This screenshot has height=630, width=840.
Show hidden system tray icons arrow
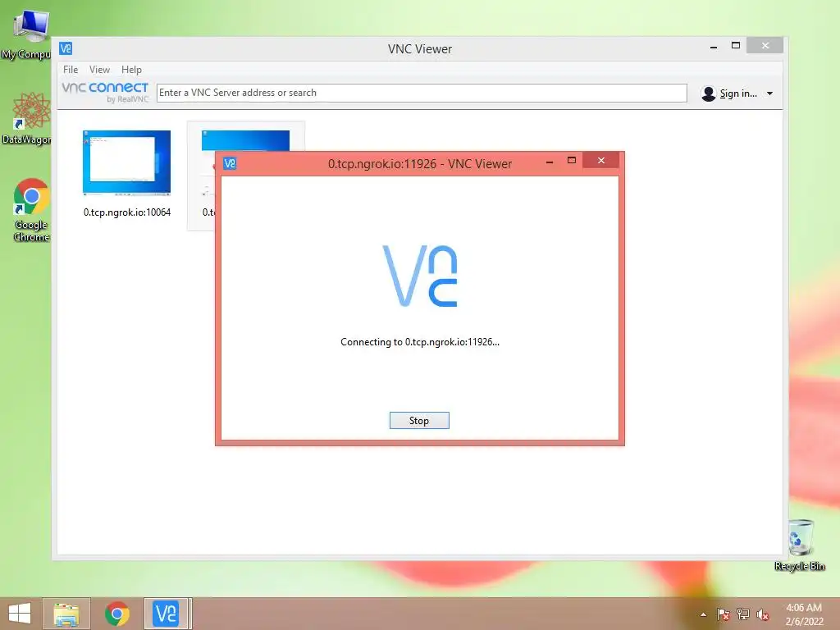pyautogui.click(x=703, y=614)
